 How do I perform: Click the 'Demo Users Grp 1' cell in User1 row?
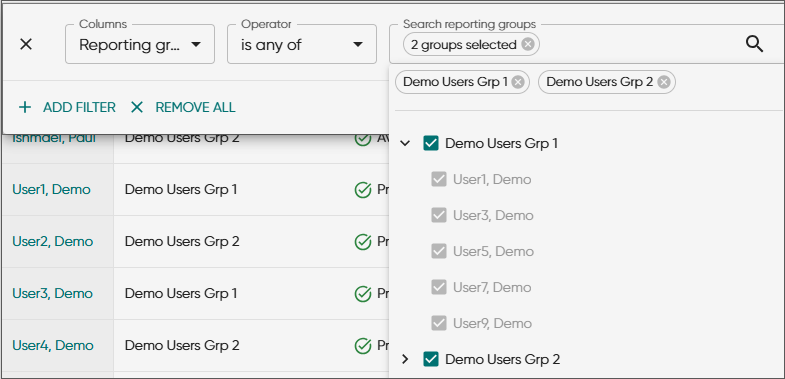(181, 190)
